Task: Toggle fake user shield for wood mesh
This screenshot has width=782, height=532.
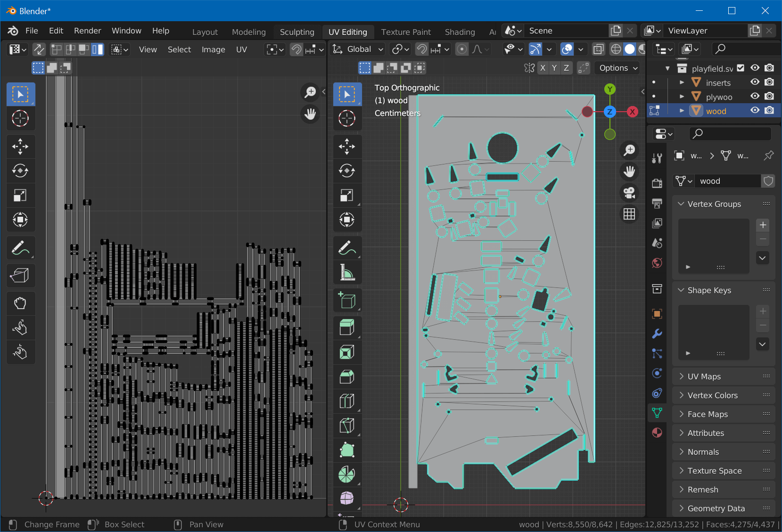Action: tap(768, 181)
